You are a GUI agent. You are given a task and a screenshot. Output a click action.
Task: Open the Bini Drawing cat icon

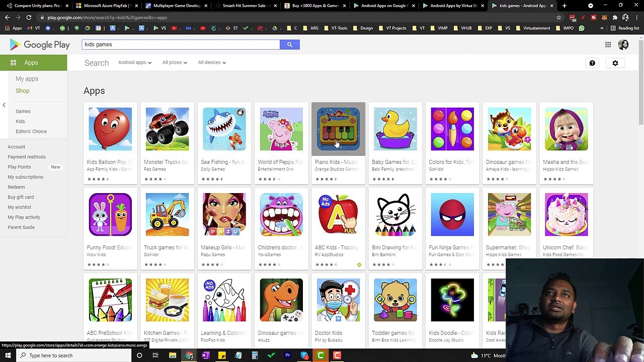pos(395,214)
